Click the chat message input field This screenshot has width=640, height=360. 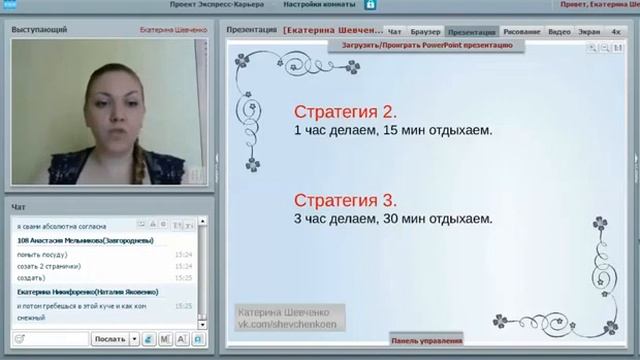(51, 339)
